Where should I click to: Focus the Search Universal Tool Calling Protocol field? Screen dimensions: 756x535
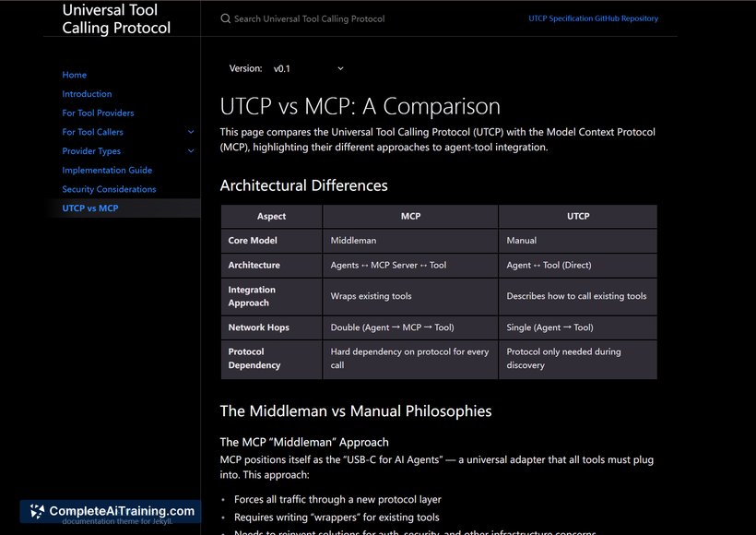click(x=309, y=18)
